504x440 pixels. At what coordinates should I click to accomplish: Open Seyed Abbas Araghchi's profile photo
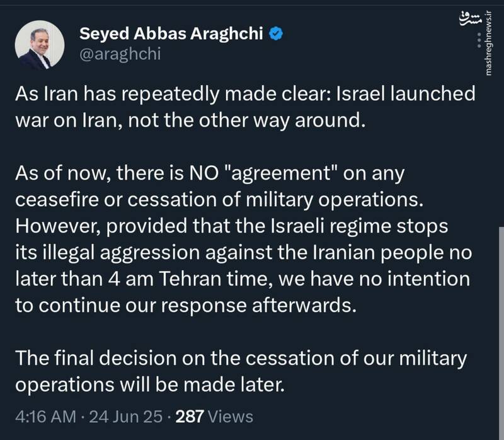click(x=41, y=44)
